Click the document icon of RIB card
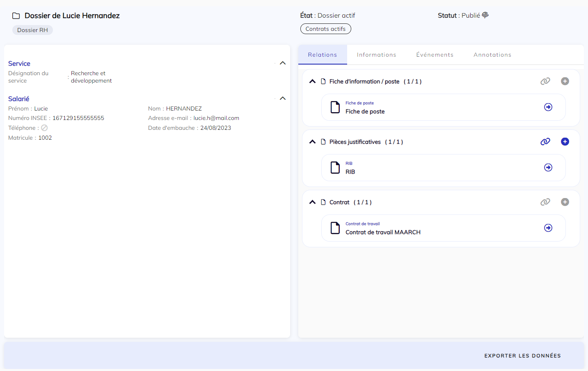Viewport: 588px width, 371px height. [335, 168]
